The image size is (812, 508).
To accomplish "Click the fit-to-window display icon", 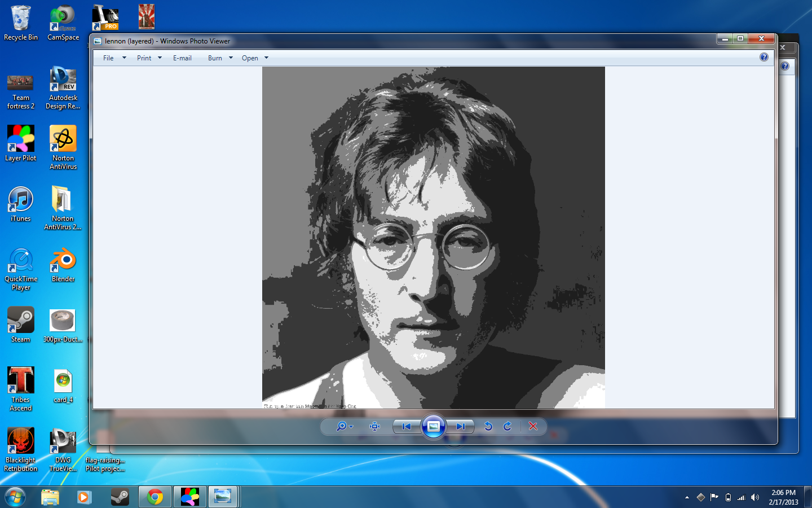I will pos(374,426).
